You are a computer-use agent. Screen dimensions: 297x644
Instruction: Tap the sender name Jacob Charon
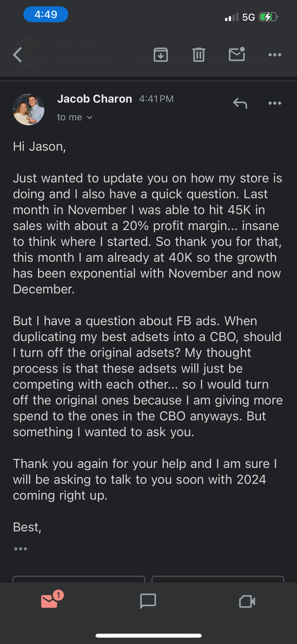coord(95,99)
